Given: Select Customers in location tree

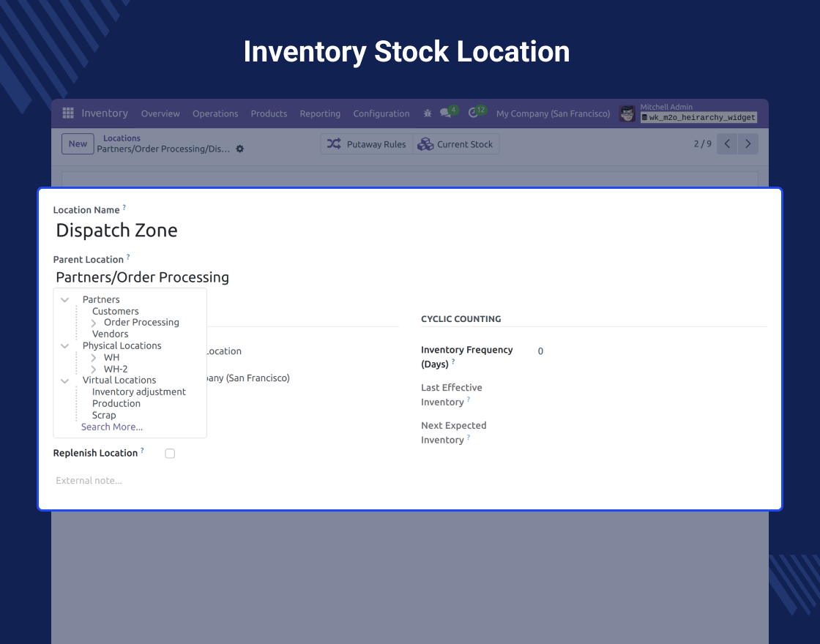Looking at the screenshot, I should point(116,311).
